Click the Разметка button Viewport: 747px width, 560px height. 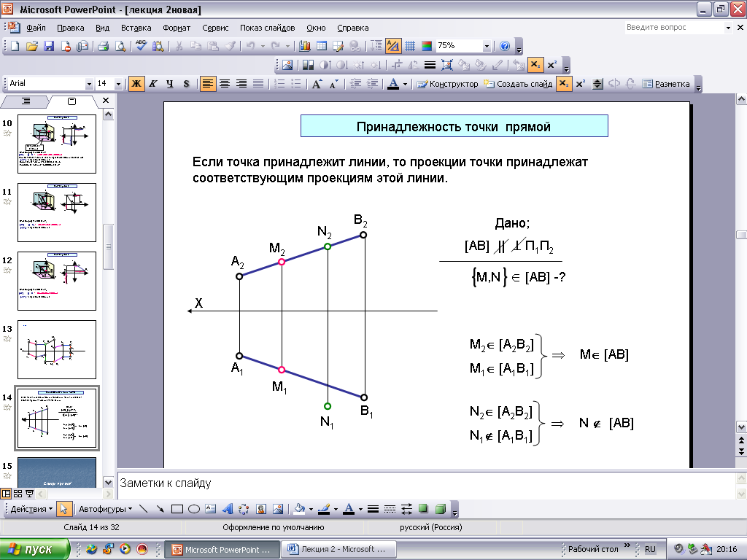(x=666, y=84)
